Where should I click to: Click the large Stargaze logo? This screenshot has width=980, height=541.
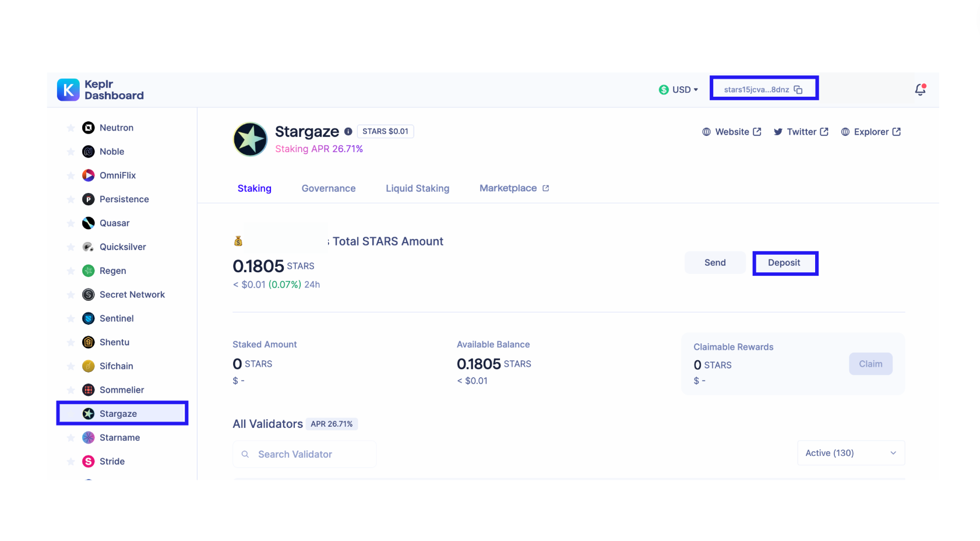251,139
